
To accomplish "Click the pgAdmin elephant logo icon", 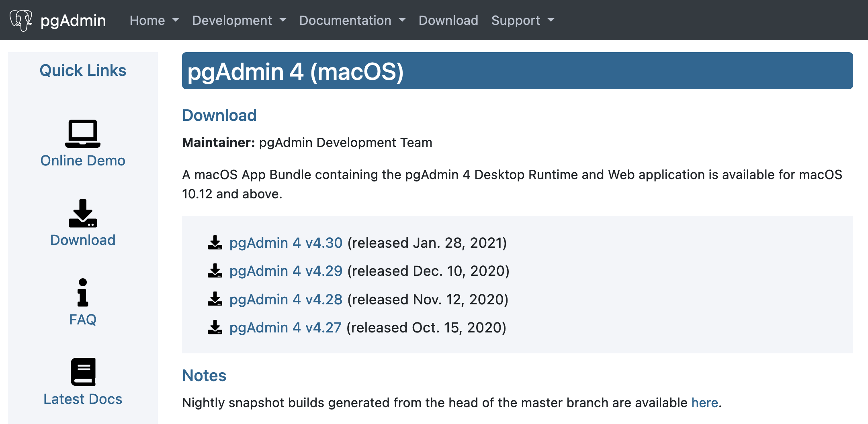I will tap(21, 20).
